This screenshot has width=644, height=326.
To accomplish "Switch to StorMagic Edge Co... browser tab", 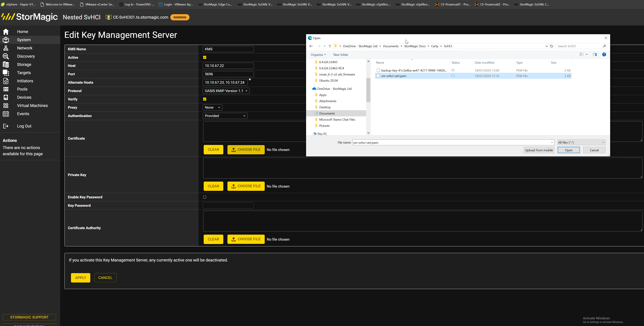I will (x=215, y=4).
